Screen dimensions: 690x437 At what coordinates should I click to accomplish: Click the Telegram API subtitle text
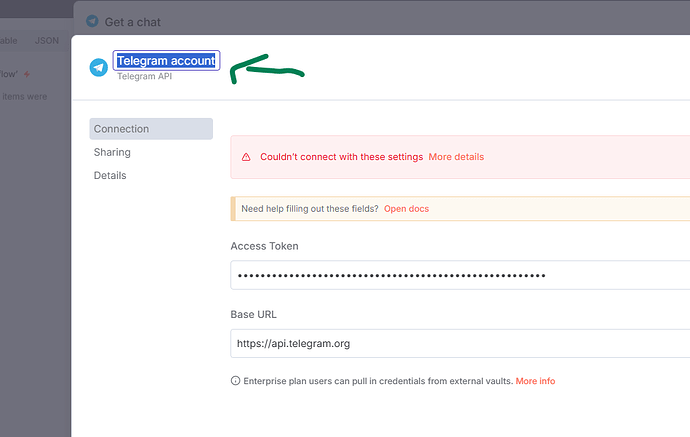[x=144, y=76]
